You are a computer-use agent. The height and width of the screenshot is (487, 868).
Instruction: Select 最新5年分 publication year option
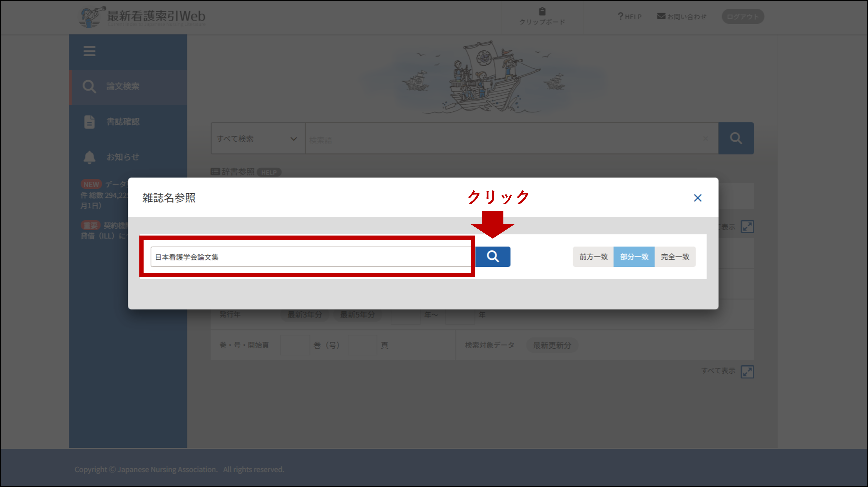[358, 315]
